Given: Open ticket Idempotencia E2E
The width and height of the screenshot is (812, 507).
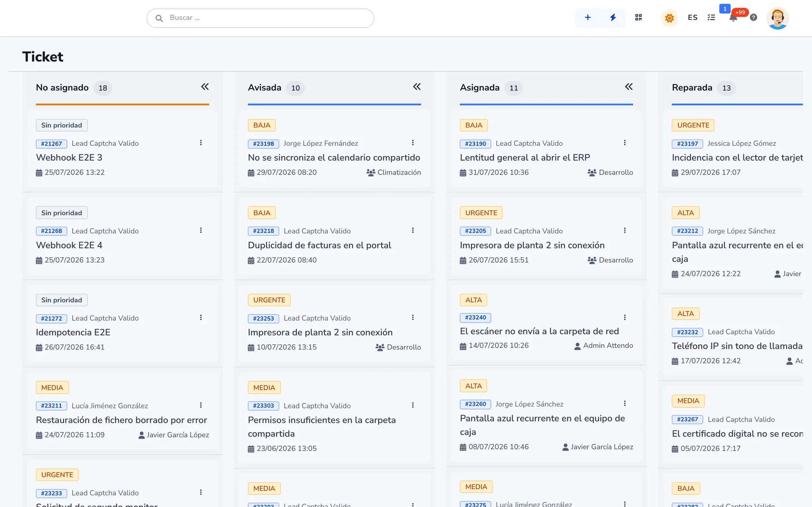Looking at the screenshot, I should pyautogui.click(x=73, y=332).
